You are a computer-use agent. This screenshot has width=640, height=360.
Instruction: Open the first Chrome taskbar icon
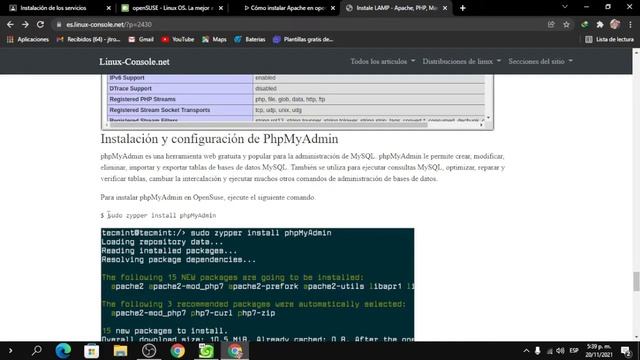click(178, 351)
